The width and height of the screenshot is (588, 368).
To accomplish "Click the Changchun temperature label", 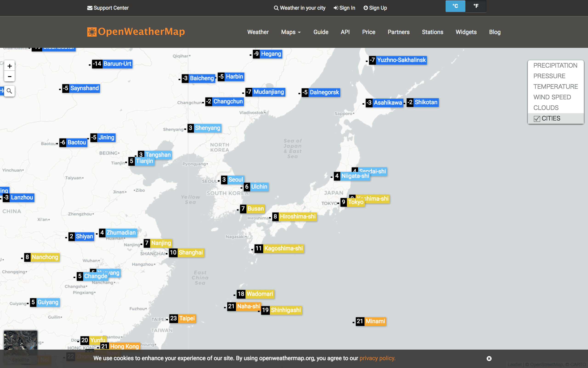I will 224,101.
